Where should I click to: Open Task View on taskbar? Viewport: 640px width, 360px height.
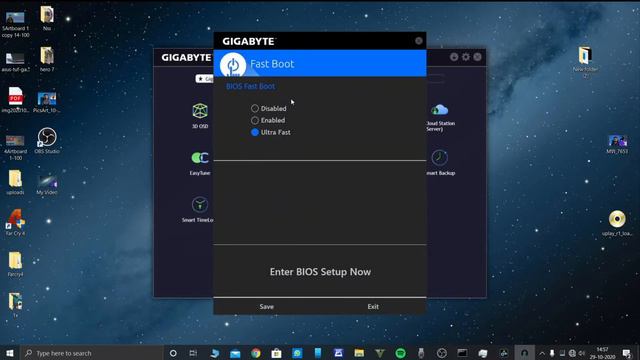(x=193, y=353)
